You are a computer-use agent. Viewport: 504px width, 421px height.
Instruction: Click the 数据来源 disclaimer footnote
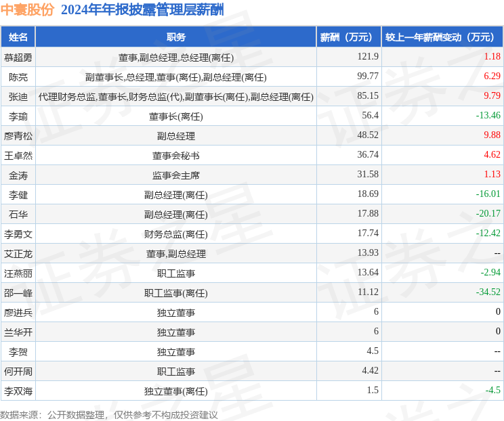click(x=108, y=415)
